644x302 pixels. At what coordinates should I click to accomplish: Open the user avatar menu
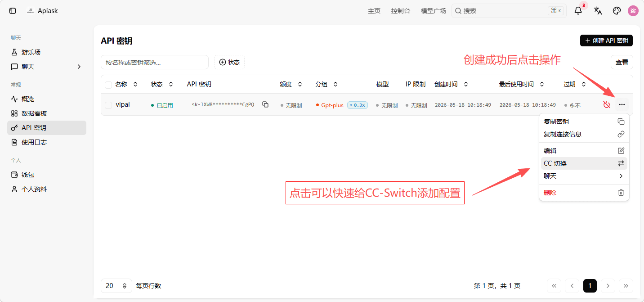633,11
